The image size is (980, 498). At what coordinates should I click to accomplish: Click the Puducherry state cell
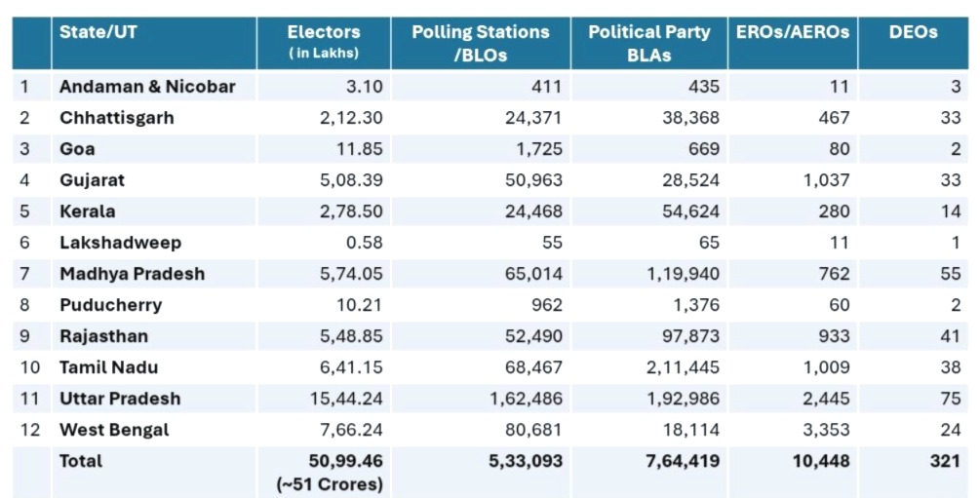click(x=110, y=305)
